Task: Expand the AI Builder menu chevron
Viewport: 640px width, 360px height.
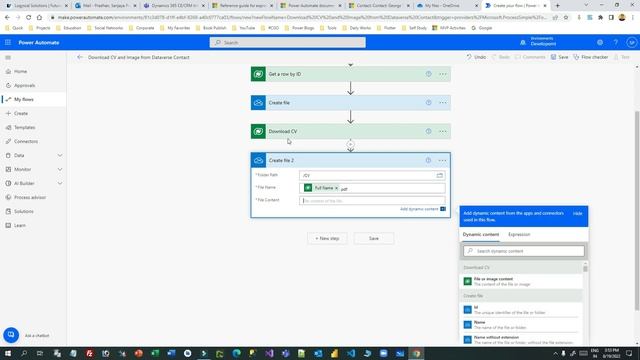Action: point(60,183)
